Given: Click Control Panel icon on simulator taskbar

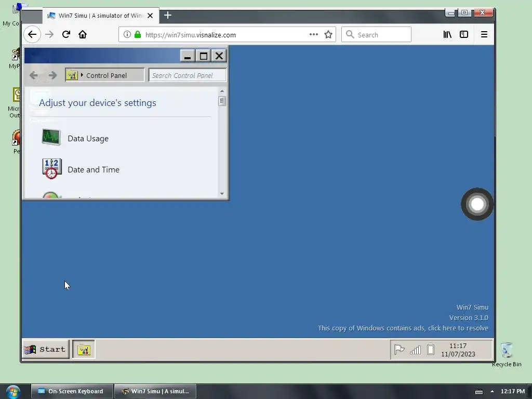Looking at the screenshot, I should [84, 349].
